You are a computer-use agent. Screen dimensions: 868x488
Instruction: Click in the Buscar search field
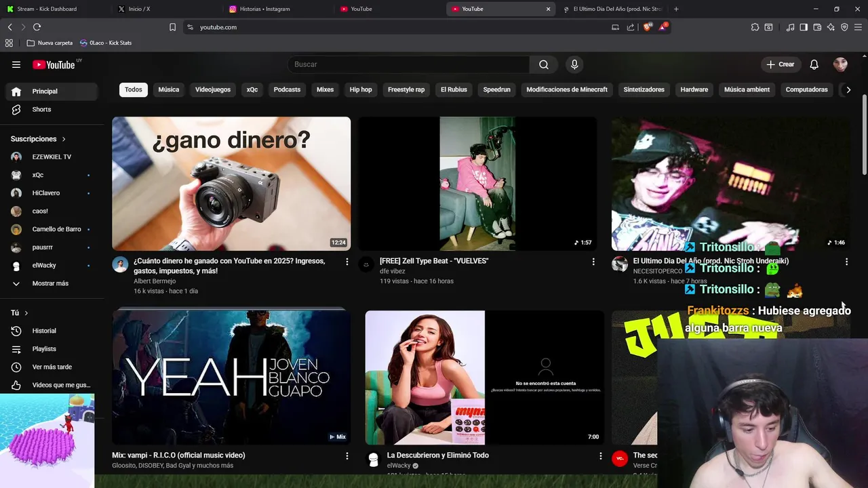[409, 64]
